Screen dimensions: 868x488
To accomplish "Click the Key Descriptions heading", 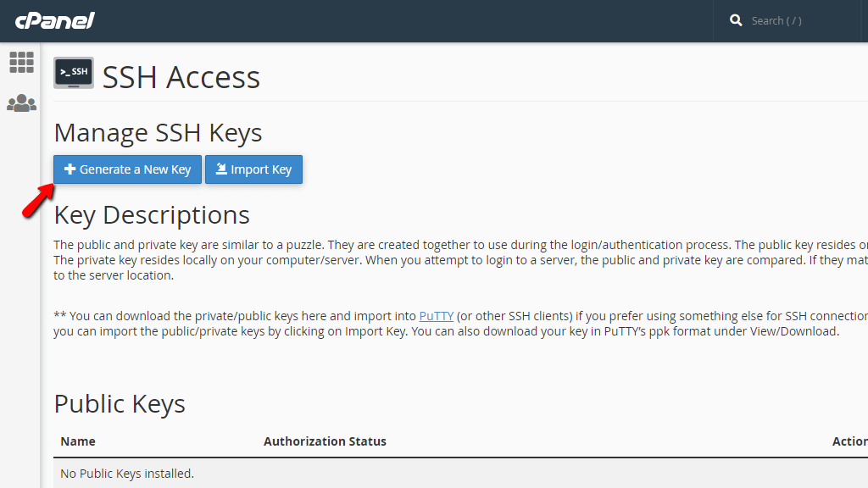I will click(x=152, y=215).
